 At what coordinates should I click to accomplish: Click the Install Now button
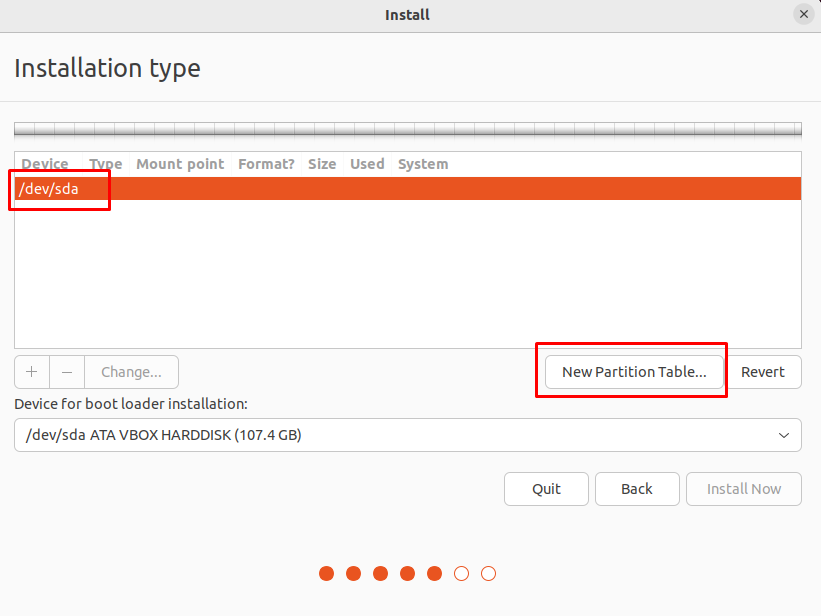[x=743, y=489]
